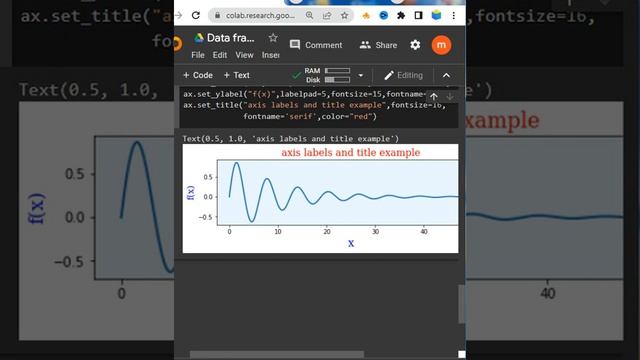Click the red plot title text
The height and width of the screenshot is (360, 640).
[x=351, y=152]
